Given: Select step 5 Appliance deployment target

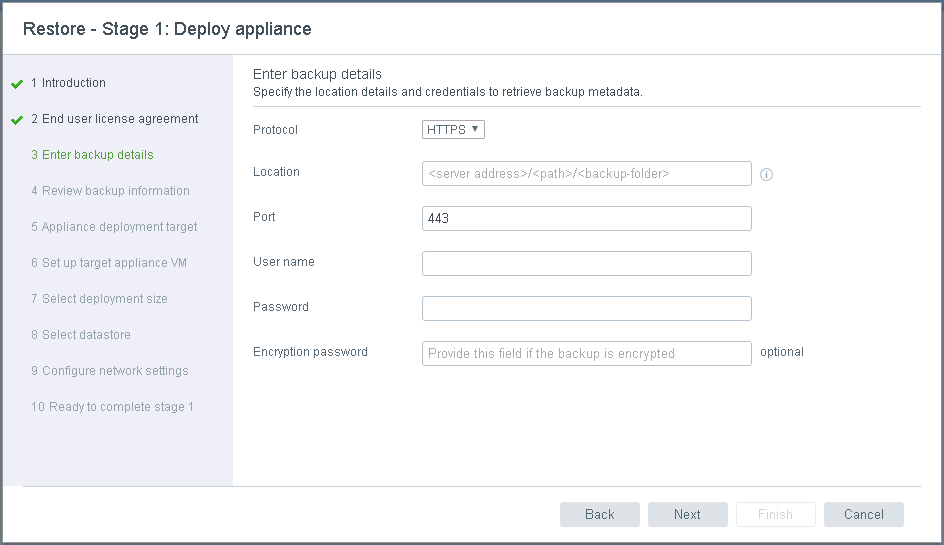Looking at the screenshot, I should click(114, 227).
